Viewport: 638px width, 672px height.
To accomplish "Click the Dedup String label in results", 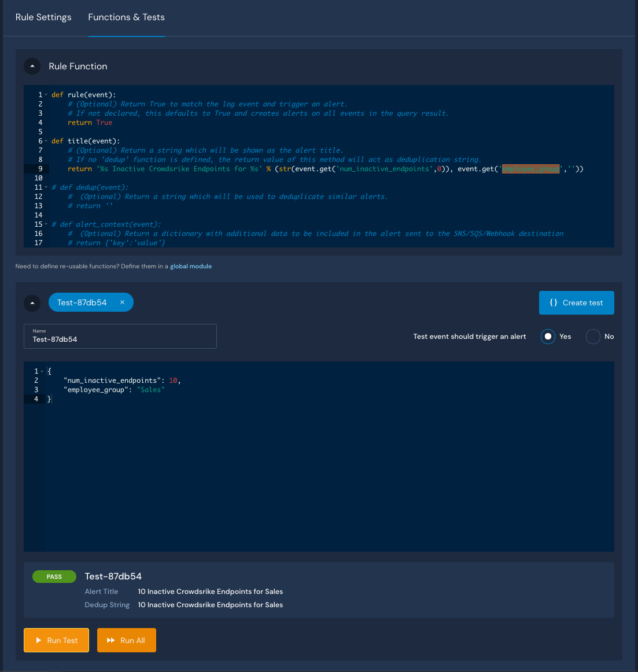I will (x=107, y=605).
